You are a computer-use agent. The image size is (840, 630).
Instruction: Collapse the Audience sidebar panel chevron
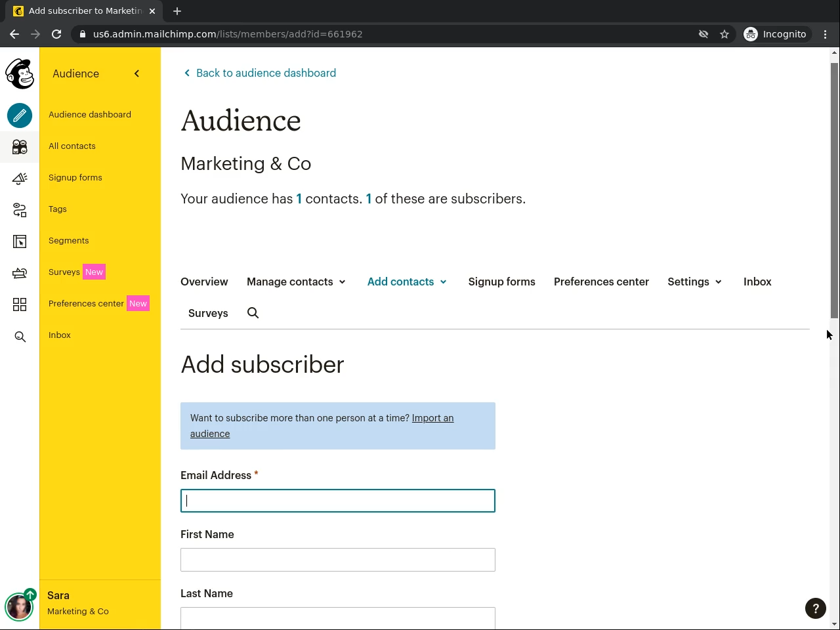[x=136, y=73]
